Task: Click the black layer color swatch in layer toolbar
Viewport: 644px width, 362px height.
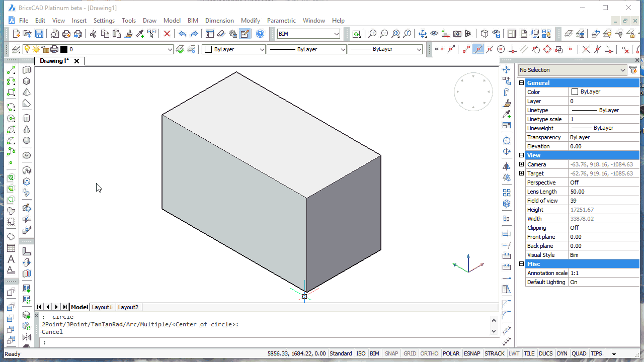Action: [63, 49]
